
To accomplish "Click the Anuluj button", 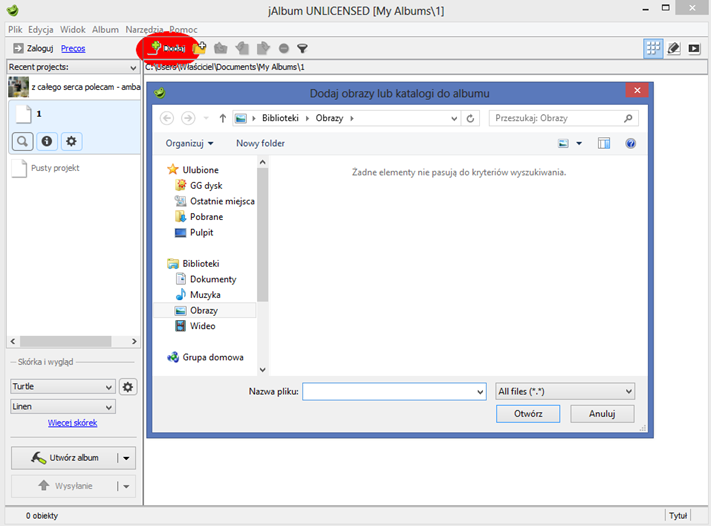I will click(602, 414).
